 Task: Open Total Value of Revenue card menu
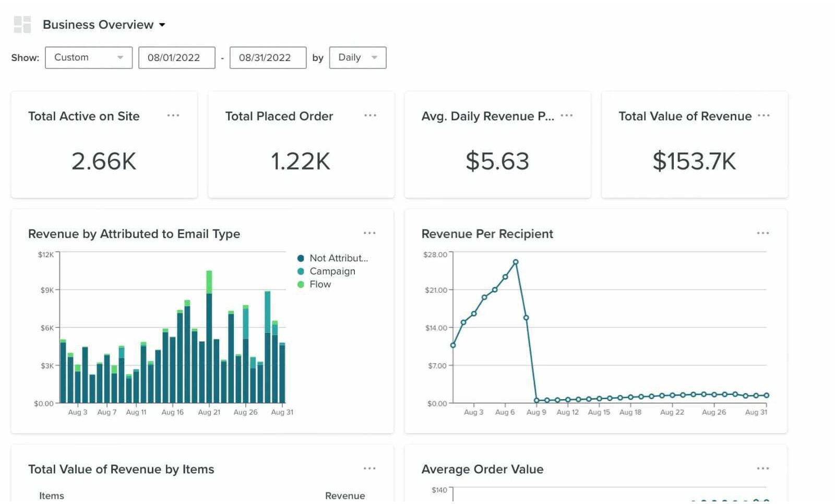(764, 115)
